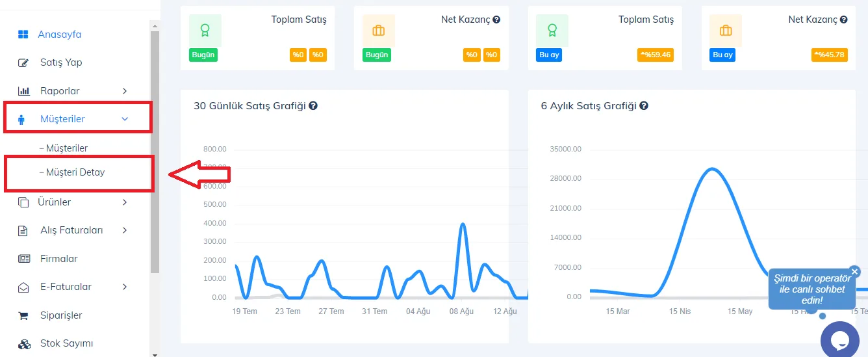This screenshot has width=868, height=357.
Task: Click the 6 Aylık Satış Grafiği title
Action: [589, 105]
